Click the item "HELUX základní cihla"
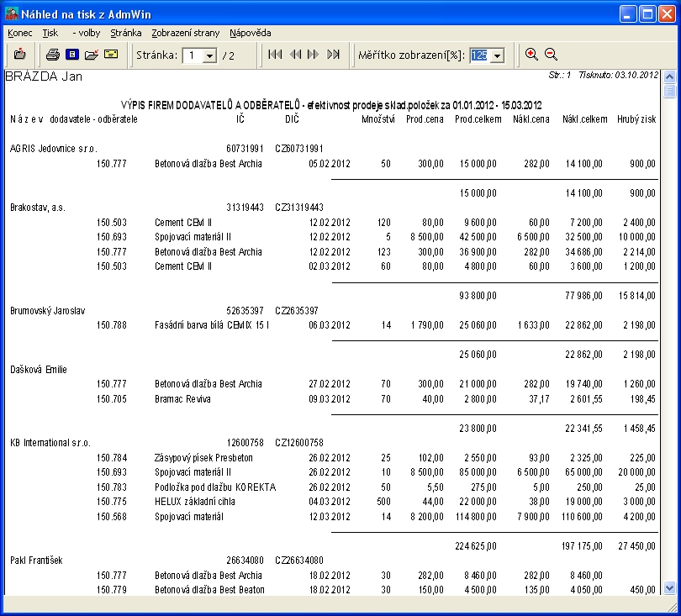Screen dimensions: 681x616 coord(194,502)
